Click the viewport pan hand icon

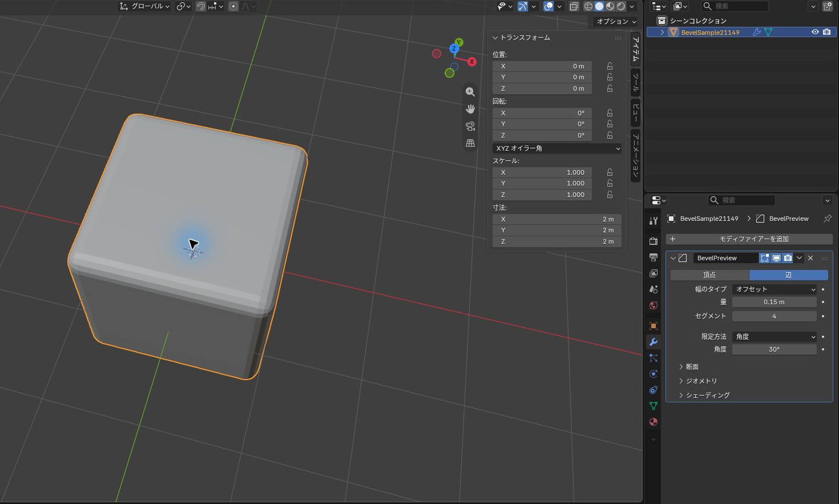click(470, 109)
